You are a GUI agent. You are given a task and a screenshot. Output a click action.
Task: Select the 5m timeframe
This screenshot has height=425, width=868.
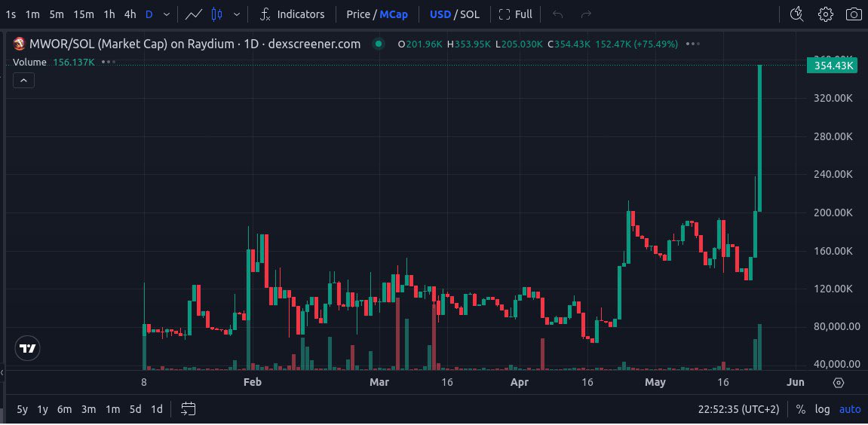pos(56,14)
